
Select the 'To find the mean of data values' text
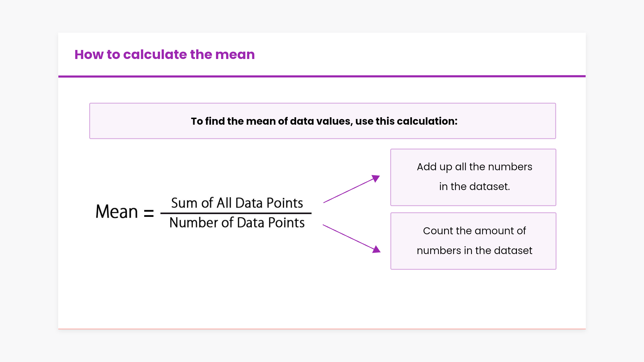coord(324,121)
